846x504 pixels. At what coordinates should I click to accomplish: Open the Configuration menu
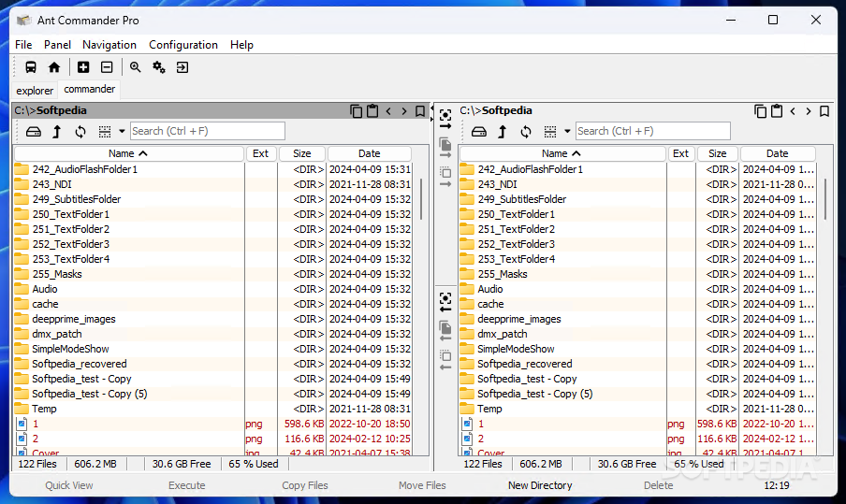pyautogui.click(x=183, y=45)
